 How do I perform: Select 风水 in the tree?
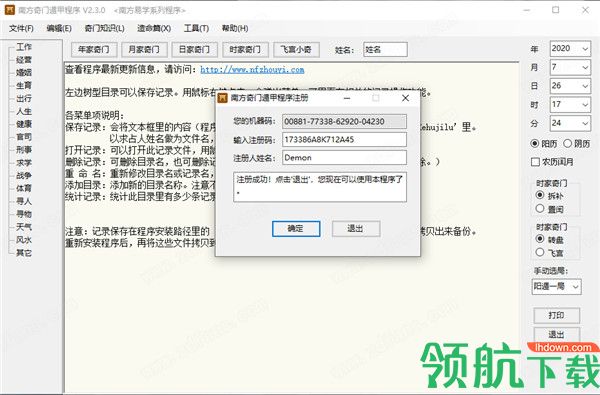click(x=24, y=240)
